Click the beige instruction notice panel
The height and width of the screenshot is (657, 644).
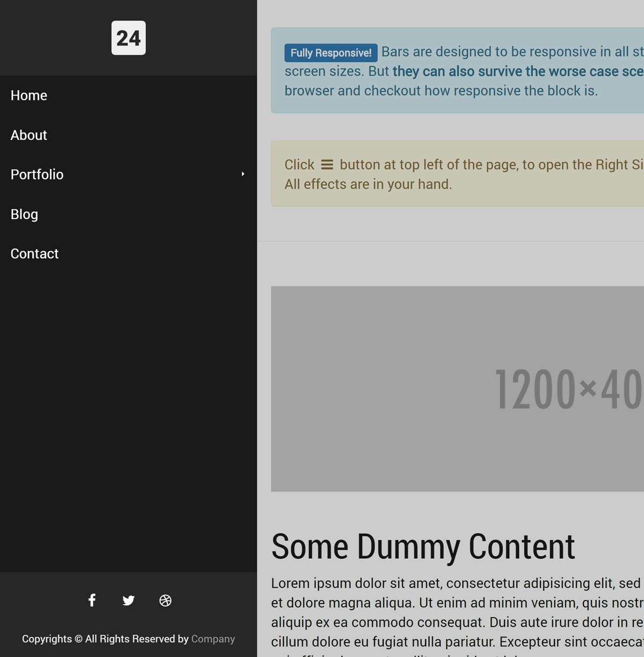(456, 173)
